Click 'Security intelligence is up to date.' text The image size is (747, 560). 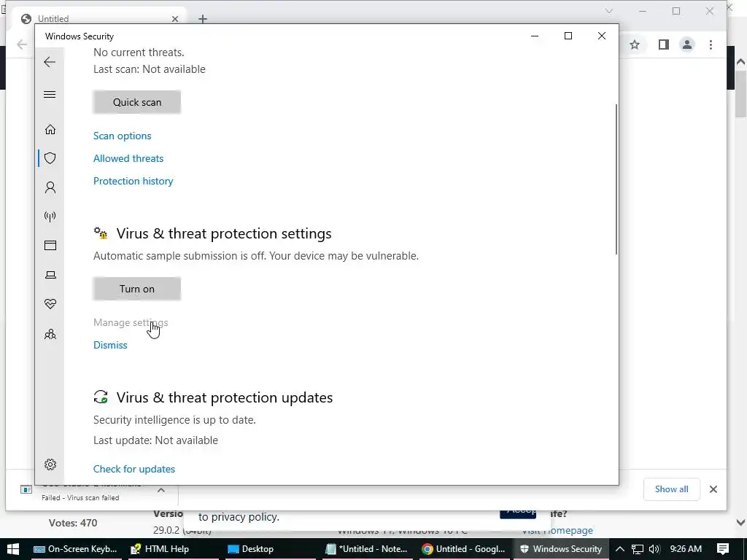click(x=174, y=420)
